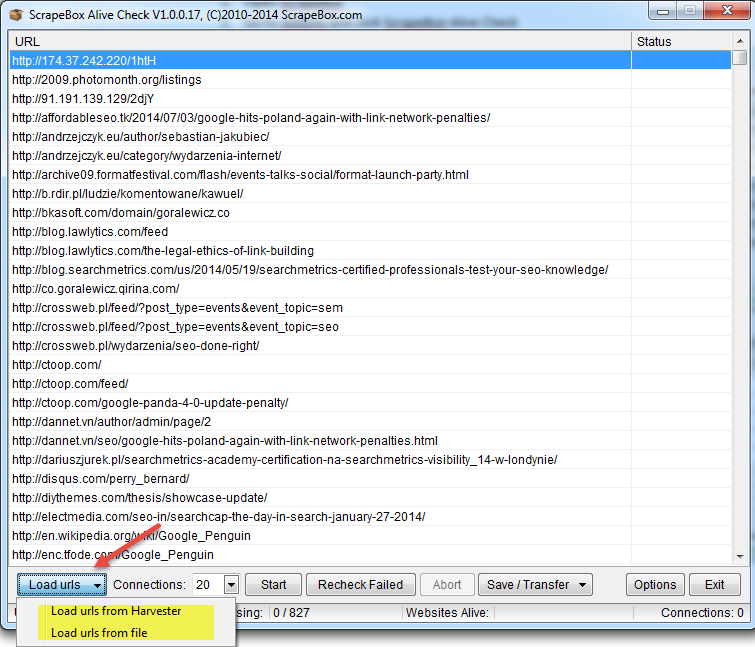This screenshot has height=647, width=755.
Task: Open the Load urls dropdown button
Action: click(x=62, y=584)
